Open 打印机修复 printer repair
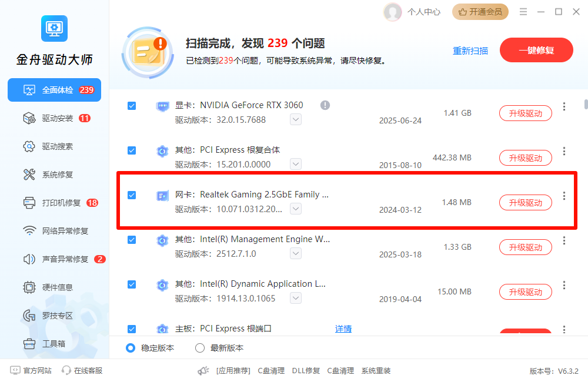Image resolution: width=588 pixels, height=382 pixels. [61, 203]
